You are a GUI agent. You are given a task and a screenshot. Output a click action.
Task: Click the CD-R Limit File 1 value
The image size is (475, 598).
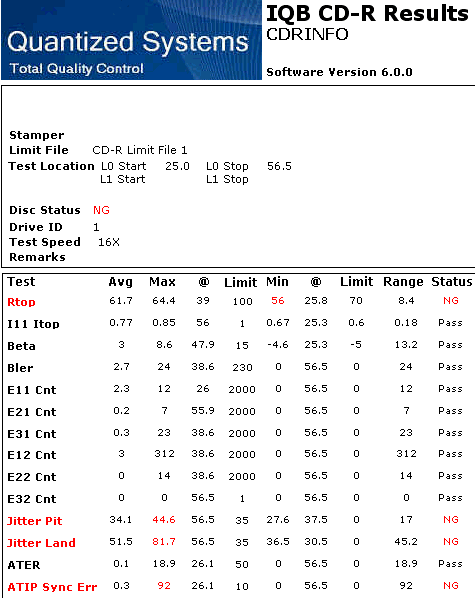(140, 150)
